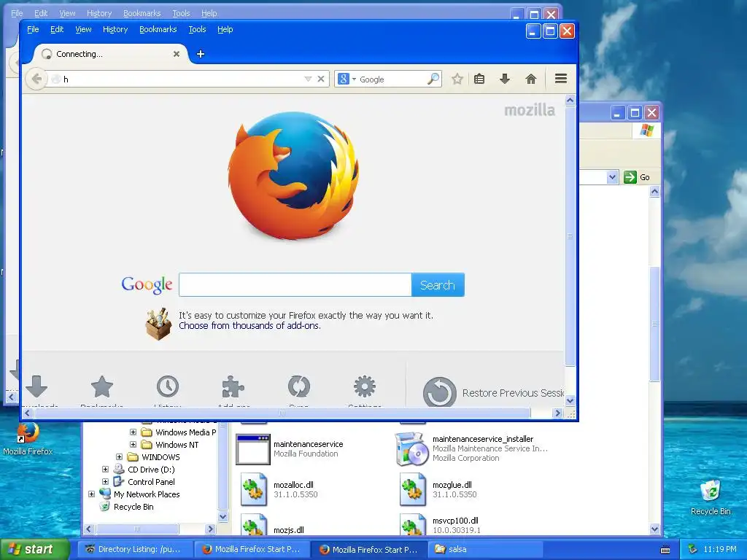747x560 pixels.
Task: Open the Tools menu in front Firefox
Action: (197, 29)
